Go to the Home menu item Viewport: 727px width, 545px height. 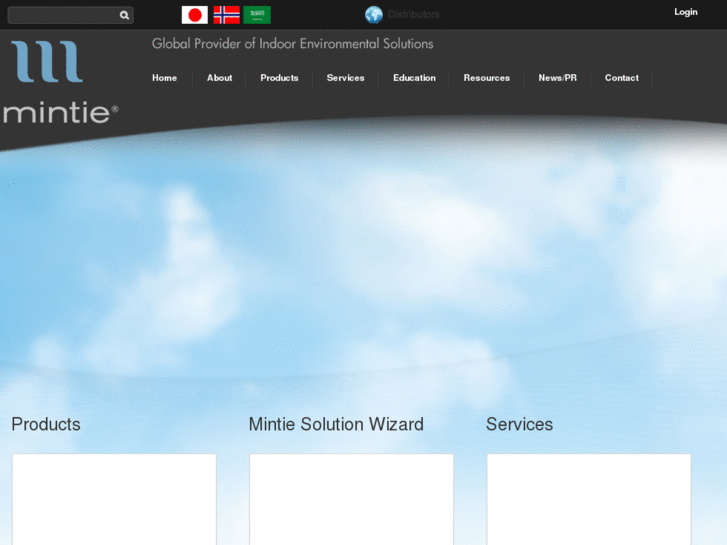(x=165, y=78)
